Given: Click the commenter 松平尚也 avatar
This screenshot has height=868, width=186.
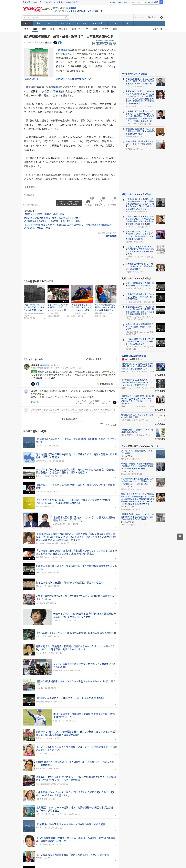Looking at the screenshot, I should [26, 367].
